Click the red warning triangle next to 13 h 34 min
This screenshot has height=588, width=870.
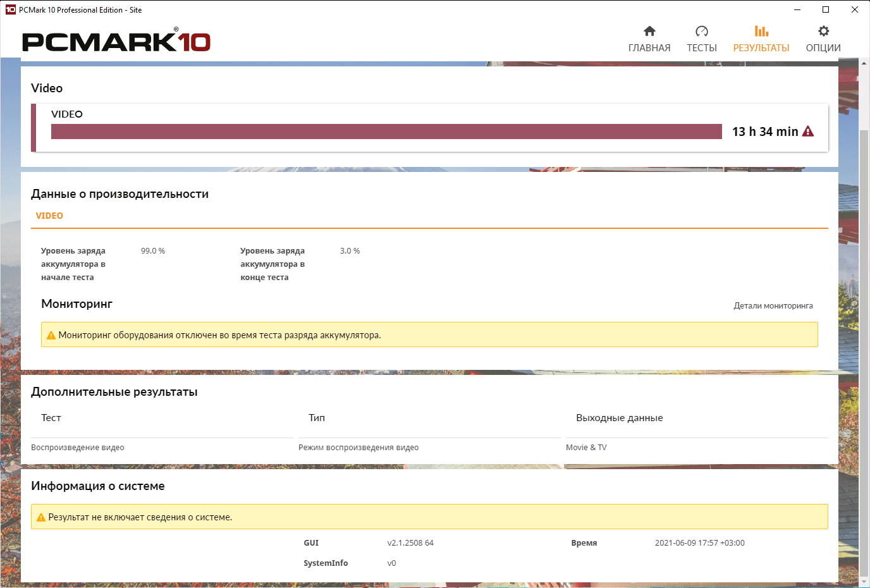tap(808, 132)
